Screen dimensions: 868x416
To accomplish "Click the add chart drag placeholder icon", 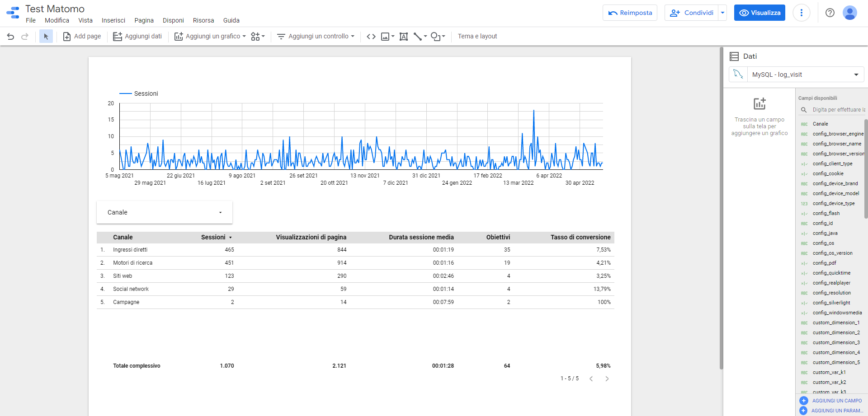I will (759, 104).
